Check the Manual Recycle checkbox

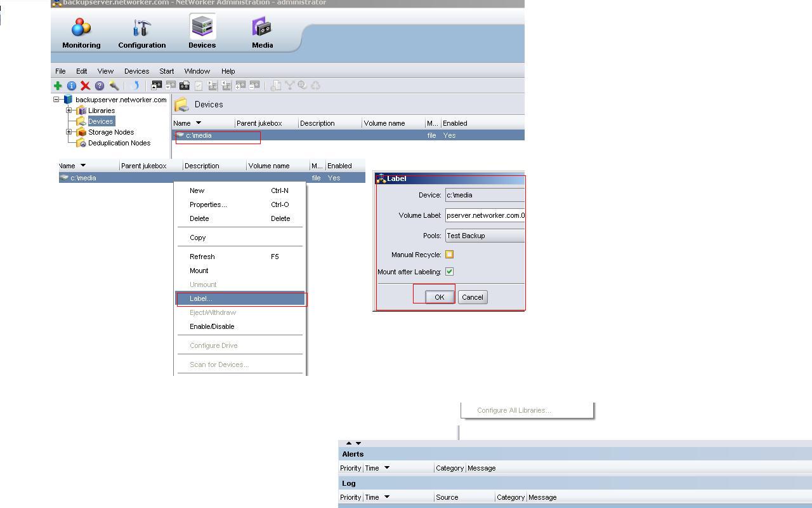tap(449, 254)
